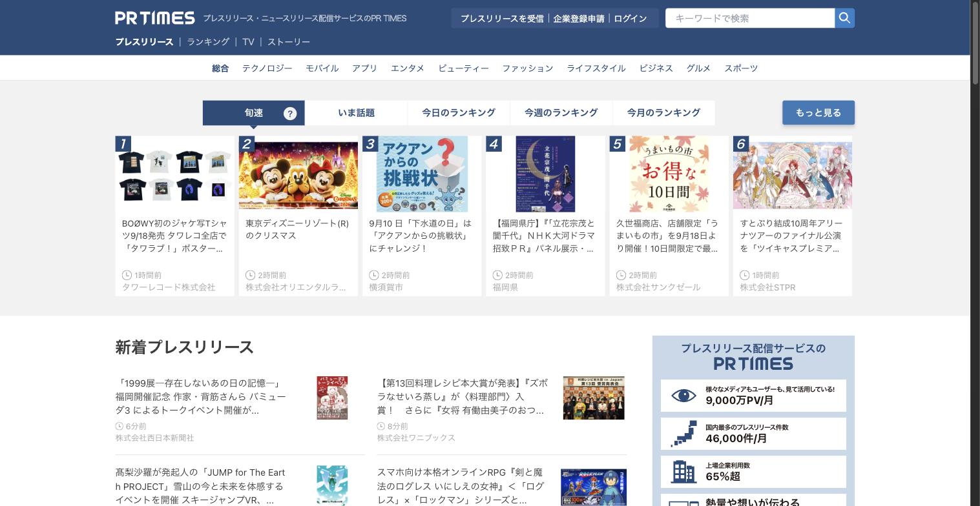This screenshot has height=506, width=980.
Task: Open the TV header tab
Action: pos(248,41)
